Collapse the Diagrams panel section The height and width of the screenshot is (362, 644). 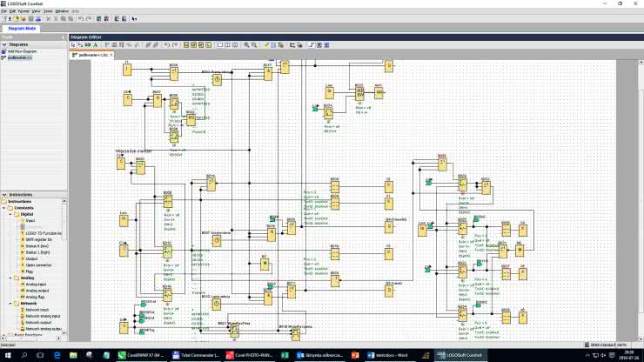[4, 44]
